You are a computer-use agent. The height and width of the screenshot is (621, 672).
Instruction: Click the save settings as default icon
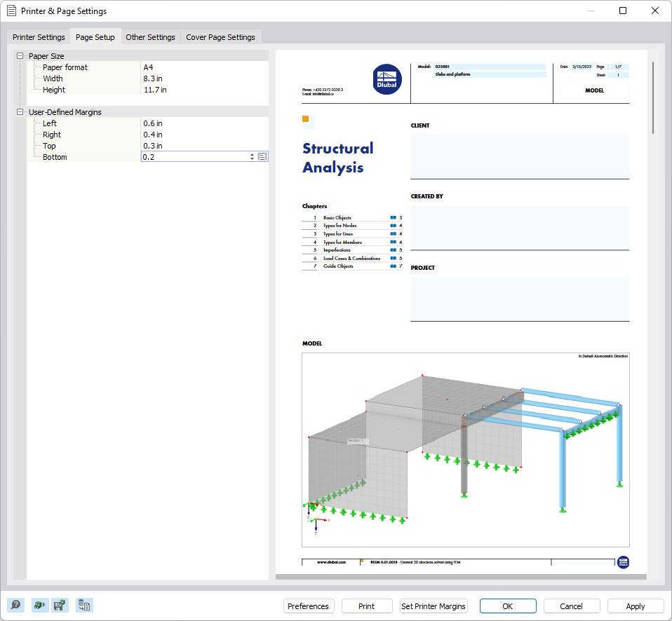pos(60,605)
